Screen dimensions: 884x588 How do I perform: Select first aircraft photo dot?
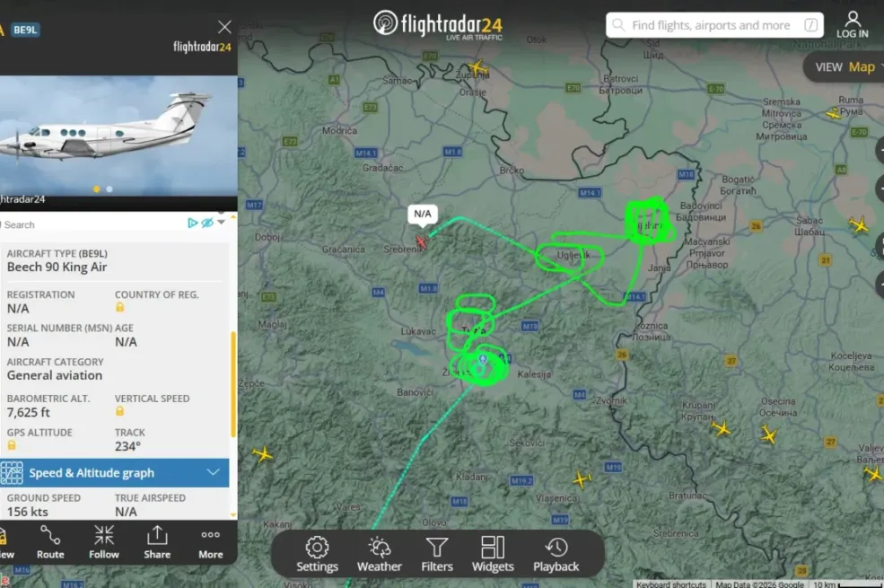point(96,189)
